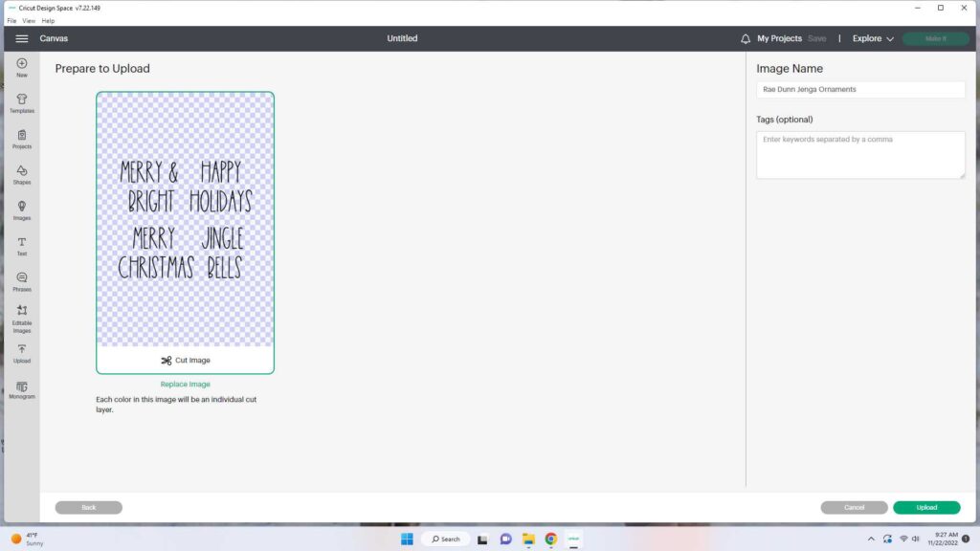Open the hamburger menu next to Canvas
Screen dimensions: 980x551
point(22,38)
